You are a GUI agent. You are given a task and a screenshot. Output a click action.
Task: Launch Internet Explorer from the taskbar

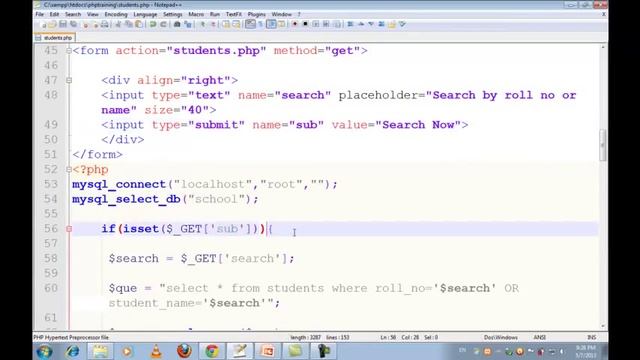coord(73,351)
